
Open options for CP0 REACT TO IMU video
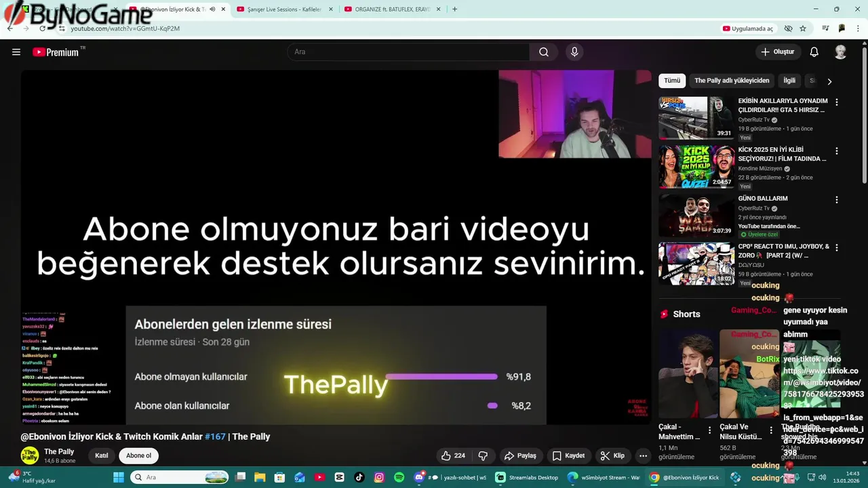point(836,248)
